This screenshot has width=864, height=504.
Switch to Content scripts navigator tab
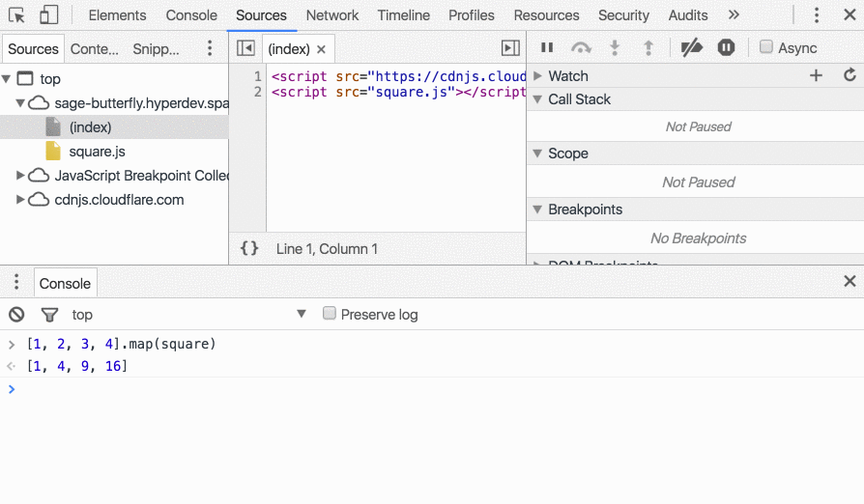(x=94, y=49)
